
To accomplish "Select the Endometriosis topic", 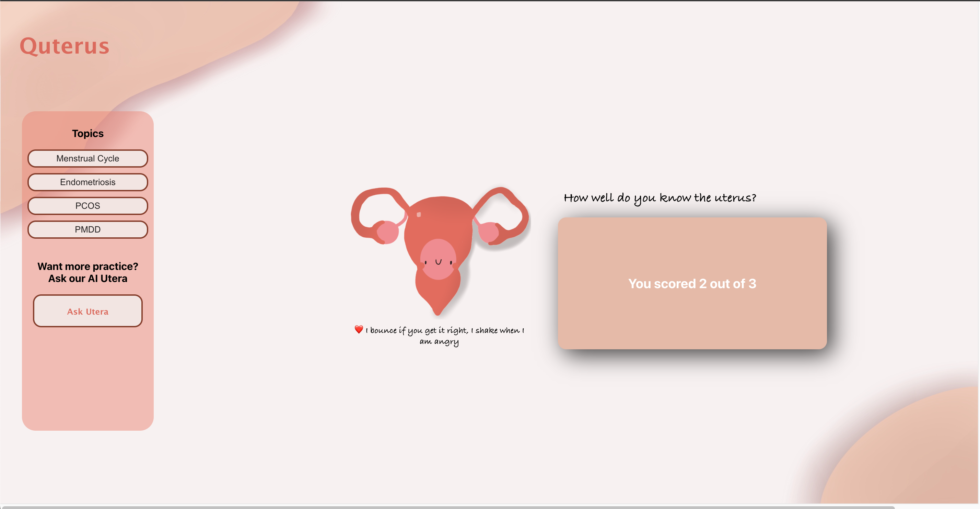I will coord(87,182).
